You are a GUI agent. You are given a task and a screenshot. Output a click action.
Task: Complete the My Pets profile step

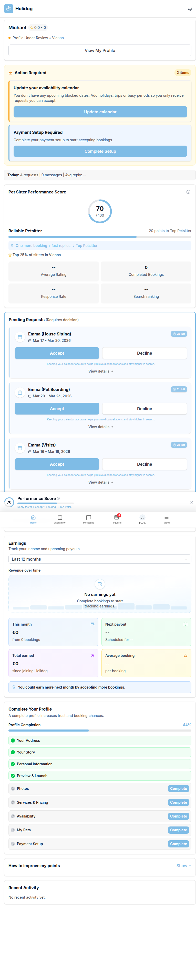click(x=179, y=830)
